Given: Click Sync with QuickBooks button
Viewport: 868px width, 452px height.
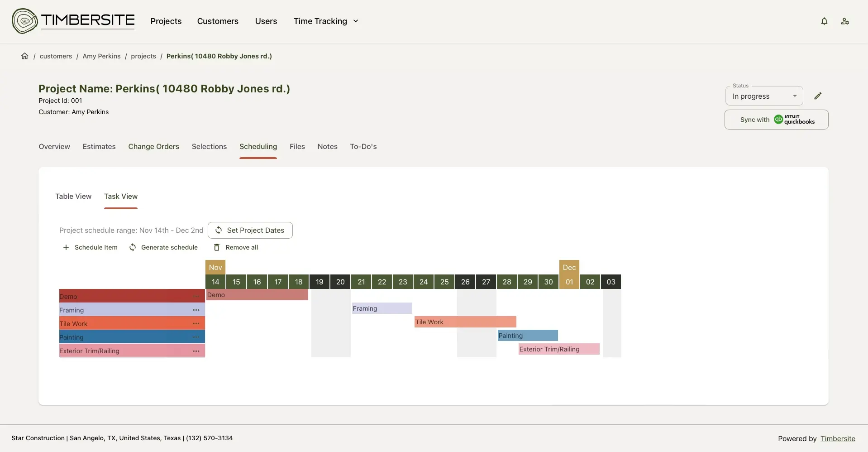Looking at the screenshot, I should [776, 120].
